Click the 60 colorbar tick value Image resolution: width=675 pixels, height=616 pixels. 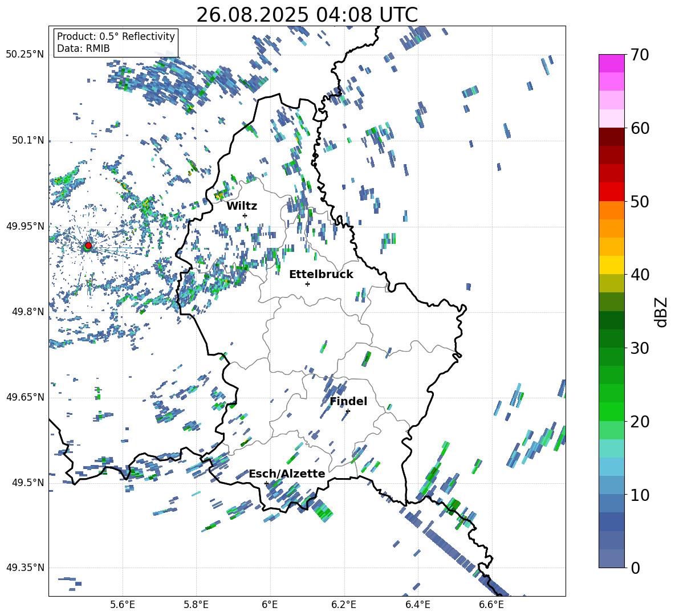click(x=640, y=128)
